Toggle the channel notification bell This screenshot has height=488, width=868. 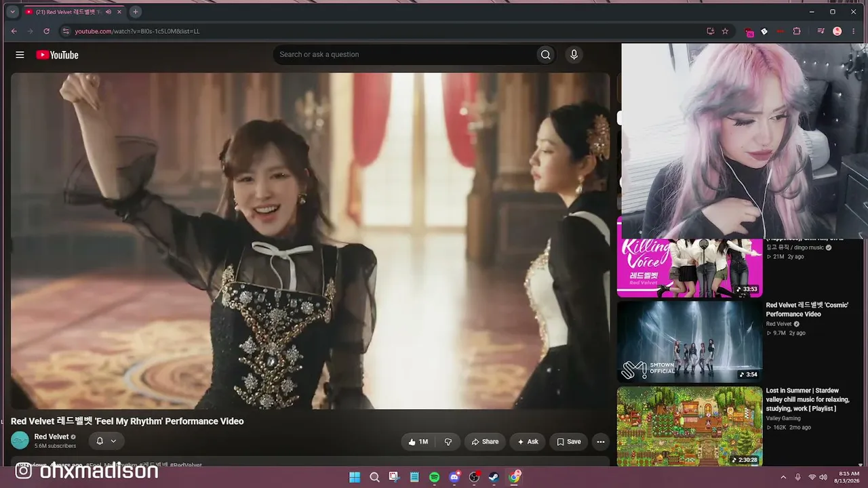pos(100,441)
